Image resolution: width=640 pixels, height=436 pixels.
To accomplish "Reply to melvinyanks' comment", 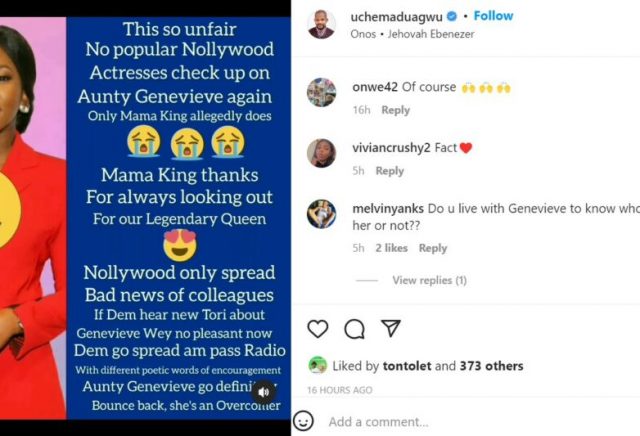I will point(433,248).
